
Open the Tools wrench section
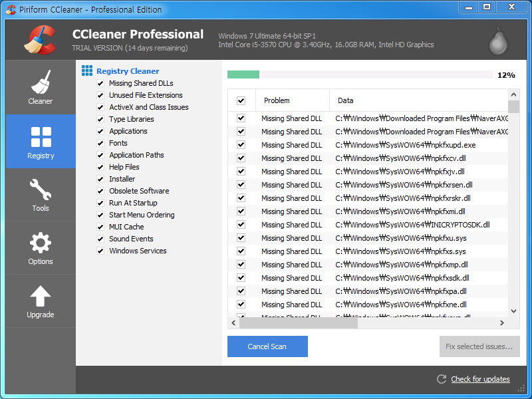click(41, 195)
